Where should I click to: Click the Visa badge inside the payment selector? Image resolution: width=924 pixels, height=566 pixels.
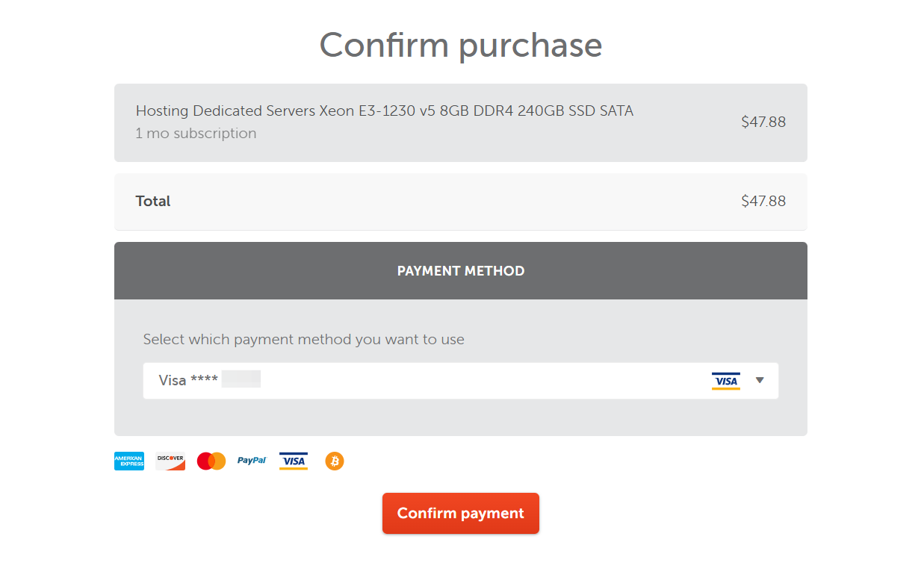[725, 381]
